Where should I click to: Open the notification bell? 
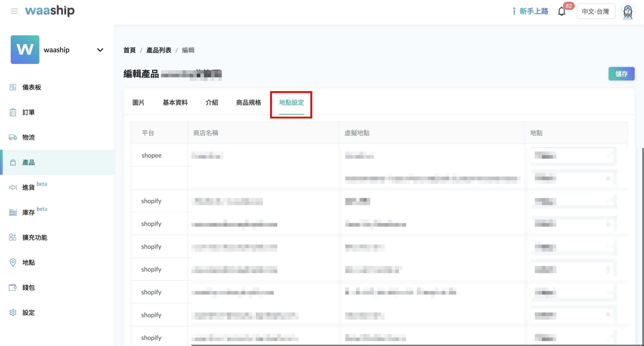tap(561, 12)
